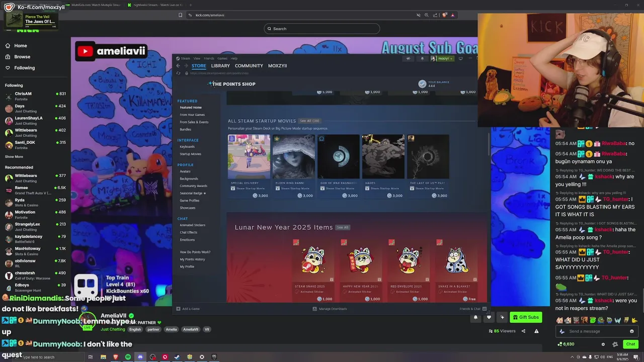Zoom browser page with magnifier icon
This screenshot has width=644, height=362.
427,15
